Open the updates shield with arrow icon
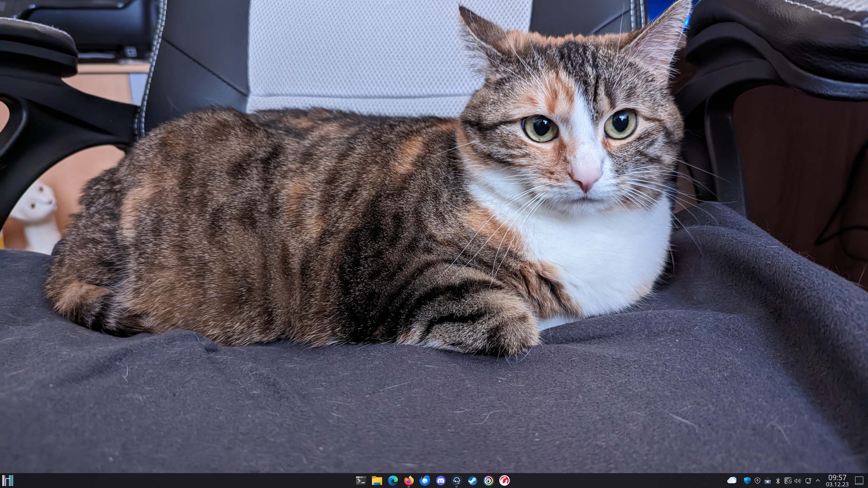Viewport: 868px width, 488px height. click(757, 481)
